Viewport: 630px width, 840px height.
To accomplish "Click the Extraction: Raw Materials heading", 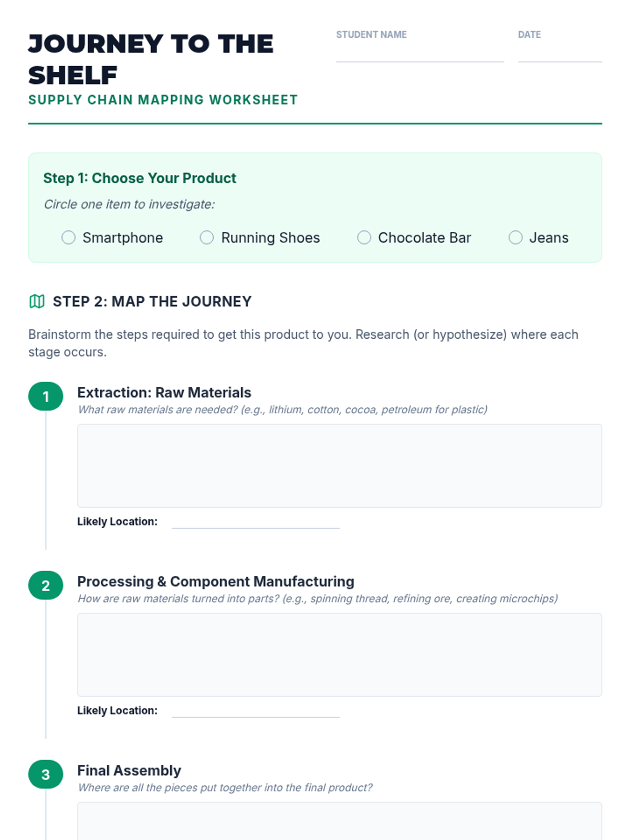I will pyautogui.click(x=164, y=393).
